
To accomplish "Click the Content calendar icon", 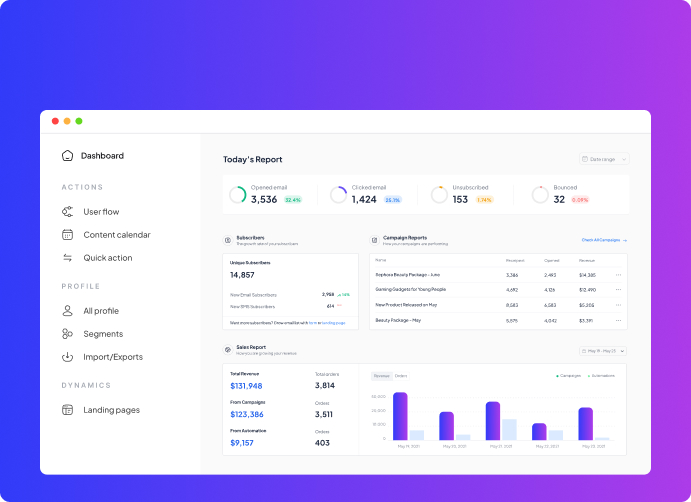I will click(67, 235).
